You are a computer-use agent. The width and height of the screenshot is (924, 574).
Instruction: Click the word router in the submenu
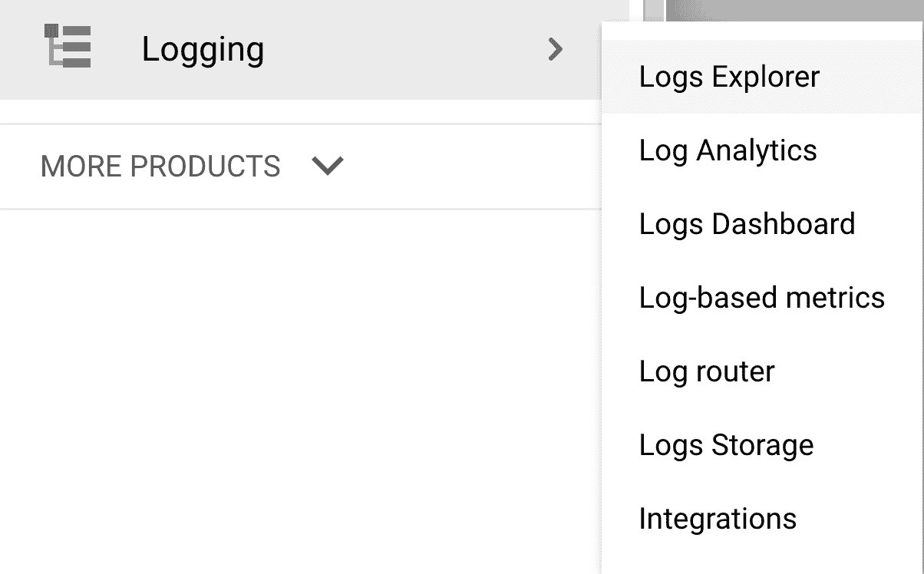[x=734, y=371]
